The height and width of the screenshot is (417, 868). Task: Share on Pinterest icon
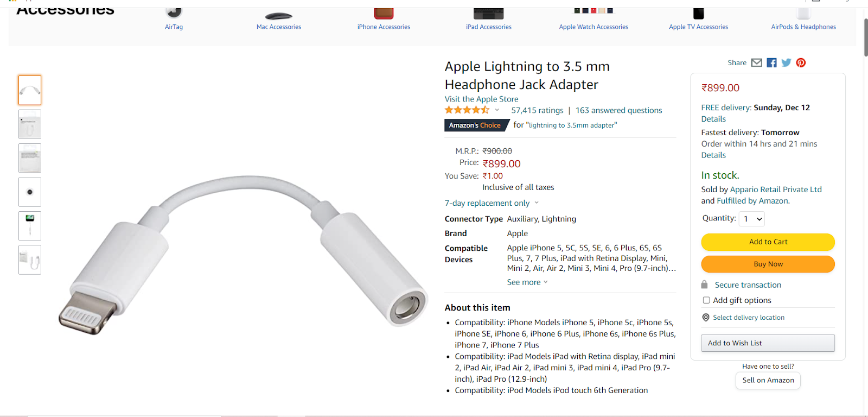pyautogui.click(x=801, y=62)
